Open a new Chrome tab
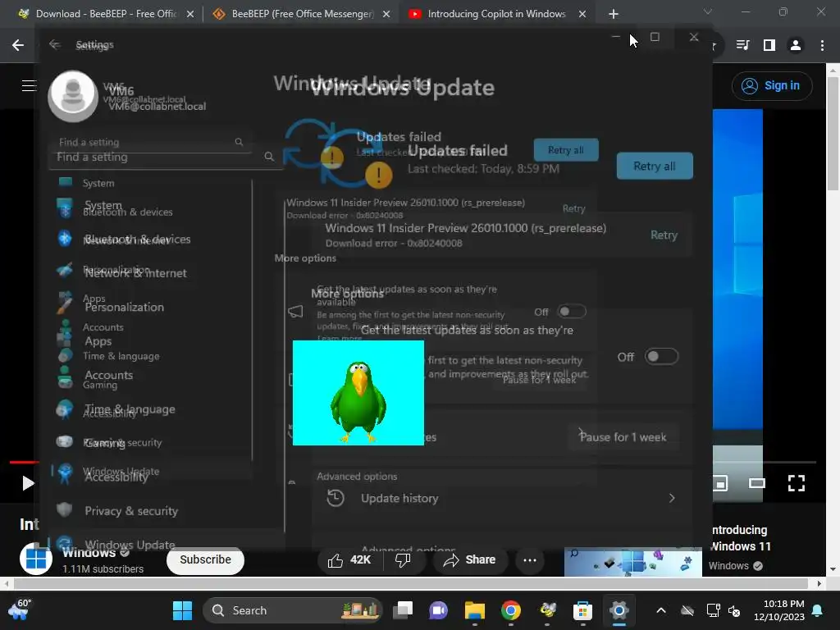Screen dimensions: 840x630 [x=614, y=14]
